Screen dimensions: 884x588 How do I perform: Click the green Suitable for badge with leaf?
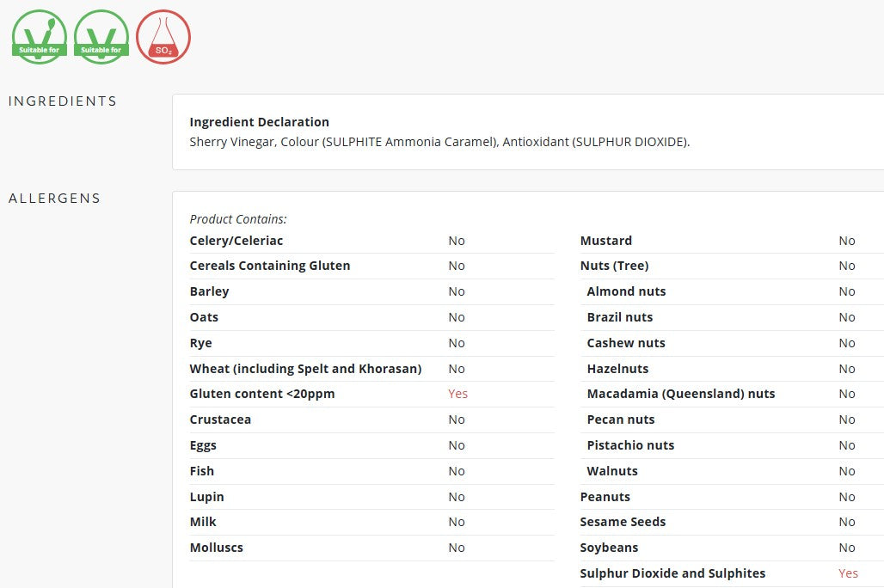point(40,37)
